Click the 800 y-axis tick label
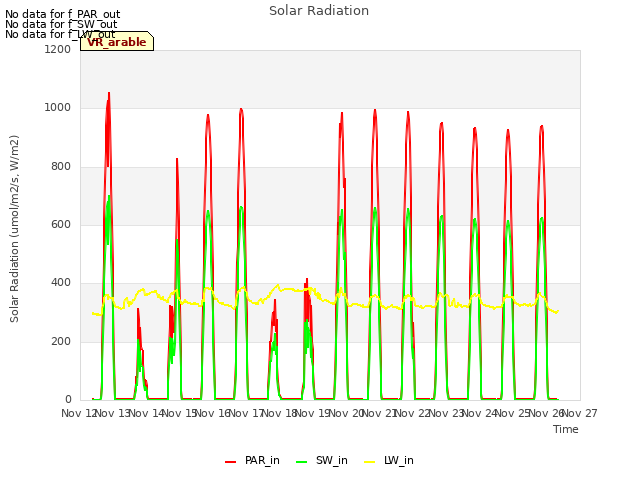The width and height of the screenshot is (640, 480). click(61, 167)
